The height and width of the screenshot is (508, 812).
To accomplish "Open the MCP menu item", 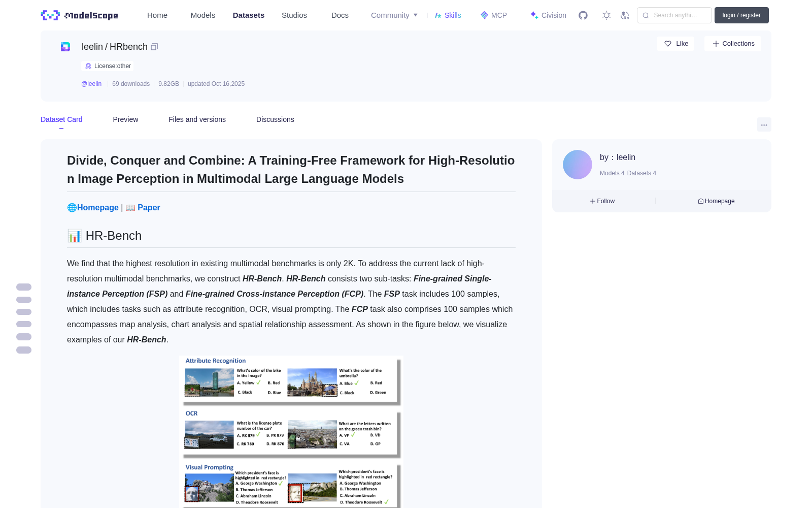I will pyautogui.click(x=493, y=15).
